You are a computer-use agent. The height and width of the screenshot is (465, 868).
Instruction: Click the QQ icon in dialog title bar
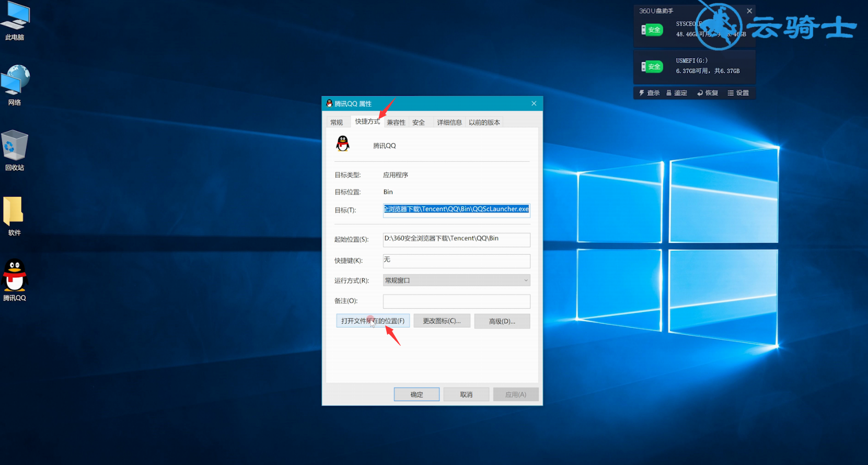pos(329,104)
